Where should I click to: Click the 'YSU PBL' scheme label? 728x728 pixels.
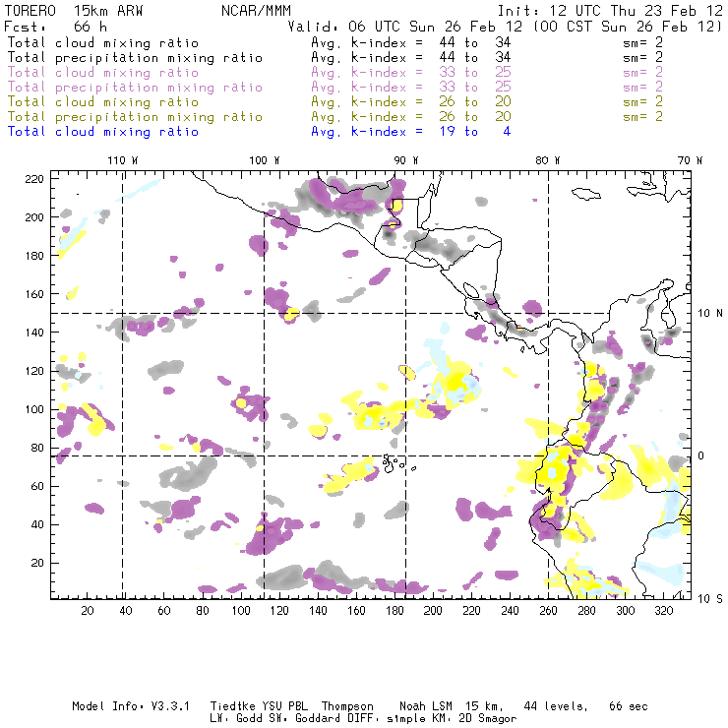click(284, 706)
